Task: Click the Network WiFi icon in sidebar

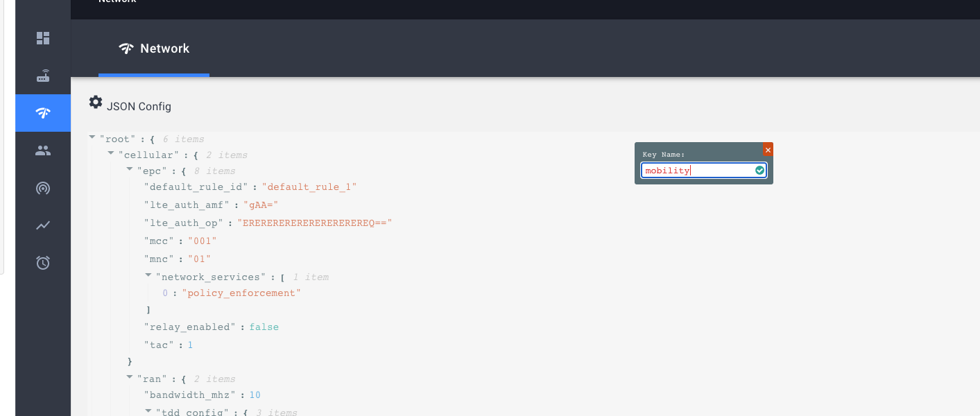Action: (42, 112)
